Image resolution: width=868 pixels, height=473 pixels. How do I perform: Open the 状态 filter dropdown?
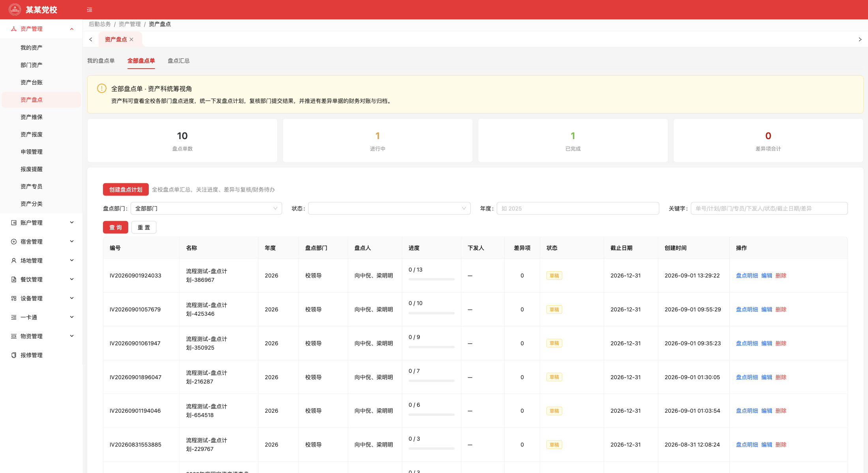coord(389,209)
